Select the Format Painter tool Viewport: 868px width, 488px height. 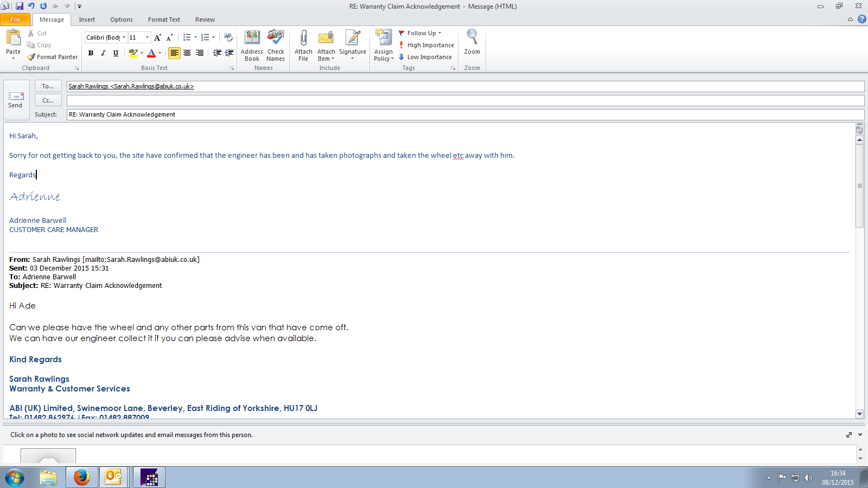(x=53, y=57)
